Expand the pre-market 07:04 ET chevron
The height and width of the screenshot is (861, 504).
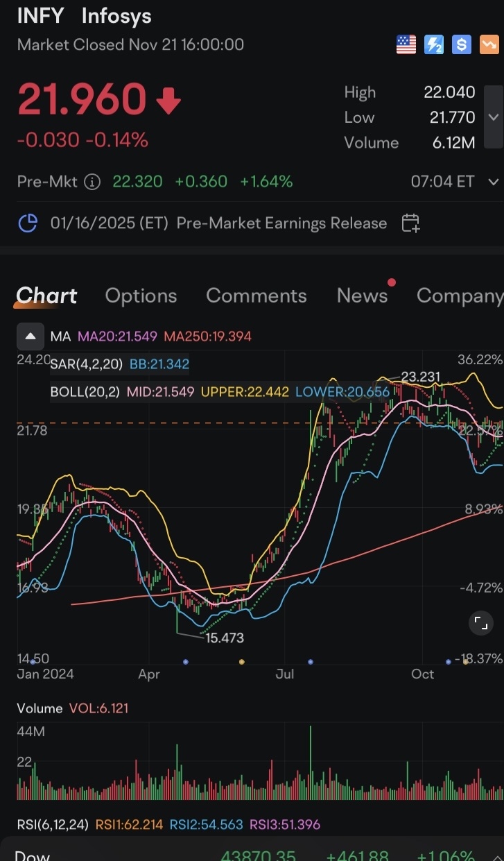click(494, 182)
